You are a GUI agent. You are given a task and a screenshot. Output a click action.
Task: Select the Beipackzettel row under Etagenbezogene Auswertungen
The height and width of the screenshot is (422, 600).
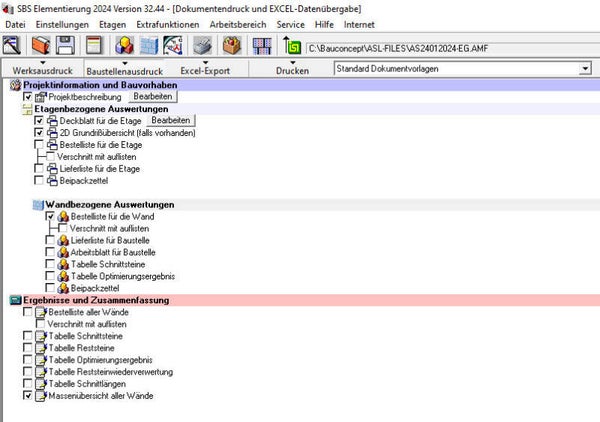(83, 181)
